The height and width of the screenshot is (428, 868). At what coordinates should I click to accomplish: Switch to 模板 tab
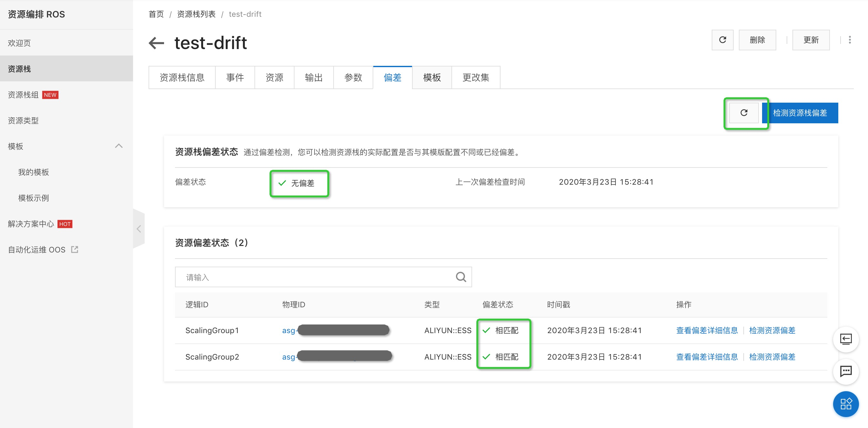[432, 77]
